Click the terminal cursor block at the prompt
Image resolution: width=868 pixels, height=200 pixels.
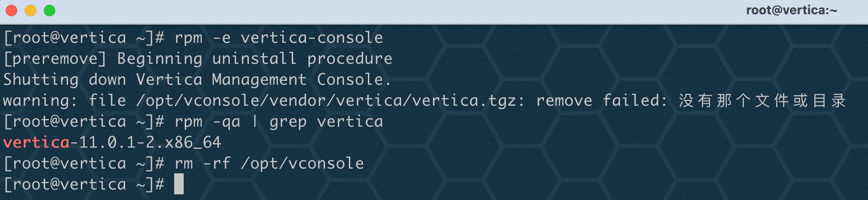179,184
